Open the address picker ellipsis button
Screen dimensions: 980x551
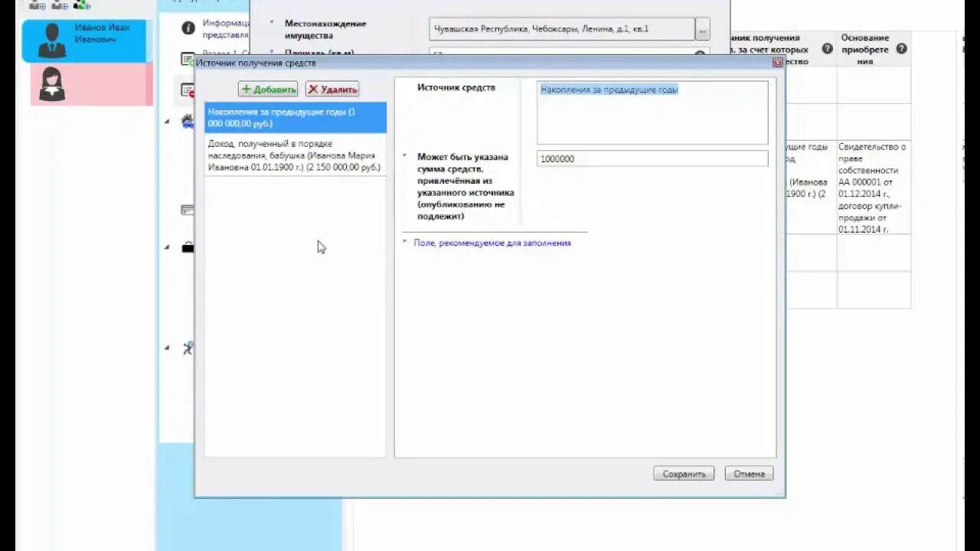pyautogui.click(x=702, y=29)
